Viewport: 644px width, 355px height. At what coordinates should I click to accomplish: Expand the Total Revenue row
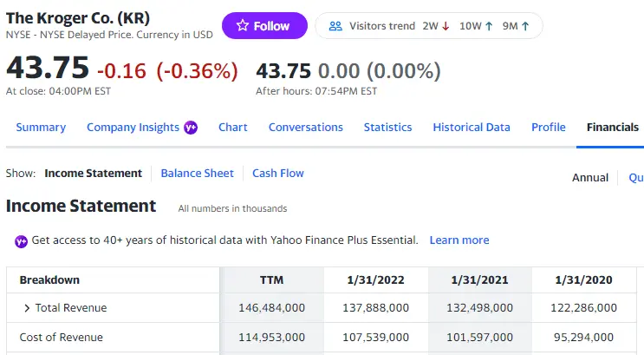pyautogui.click(x=27, y=308)
